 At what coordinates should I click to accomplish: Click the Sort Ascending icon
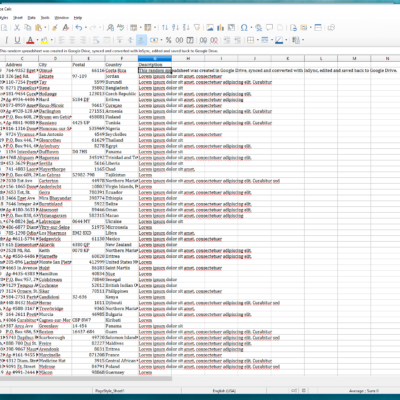176,28
